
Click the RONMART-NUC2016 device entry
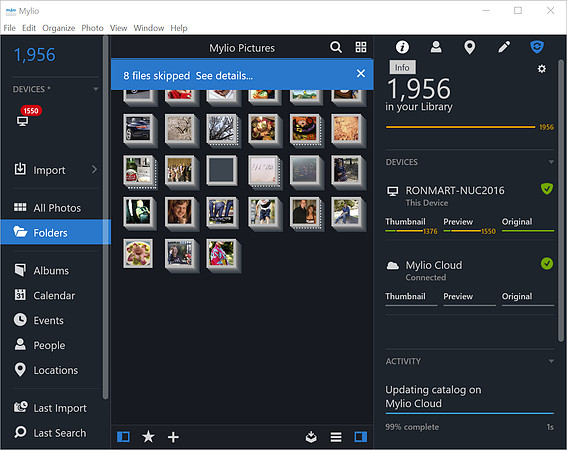pos(455,190)
